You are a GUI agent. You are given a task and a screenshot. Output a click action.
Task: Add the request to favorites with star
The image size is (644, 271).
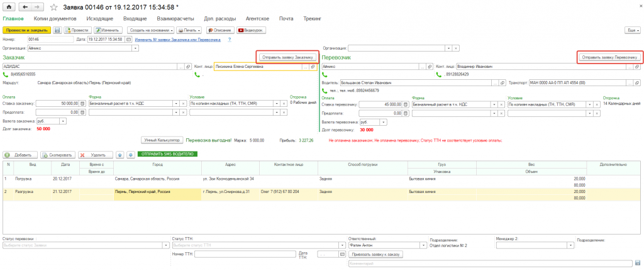click(x=53, y=7)
